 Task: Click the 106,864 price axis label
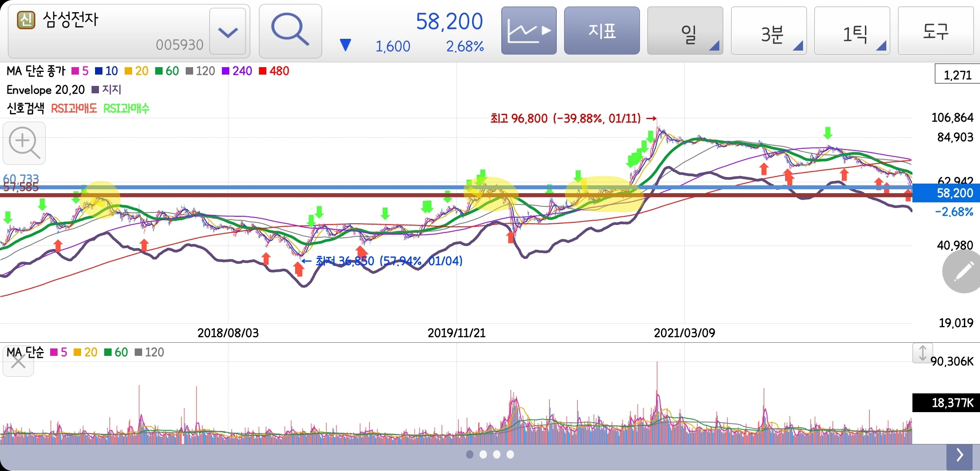click(952, 118)
